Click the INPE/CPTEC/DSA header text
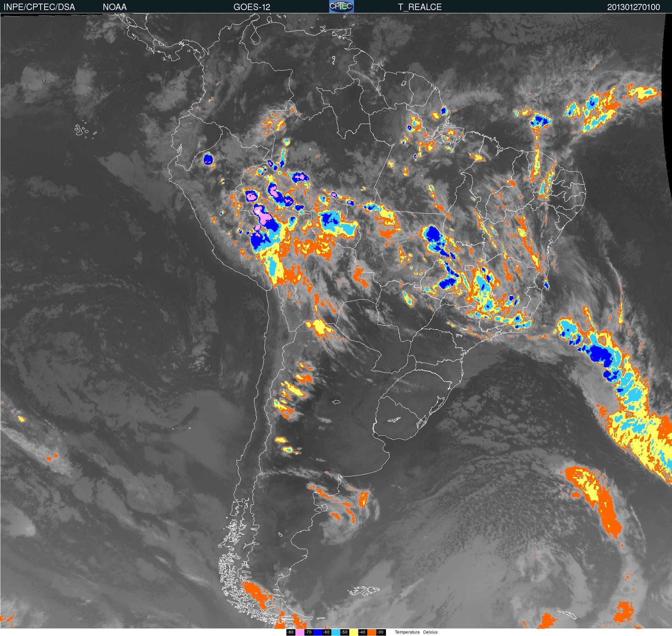This screenshot has width=672, height=636. (39, 7)
